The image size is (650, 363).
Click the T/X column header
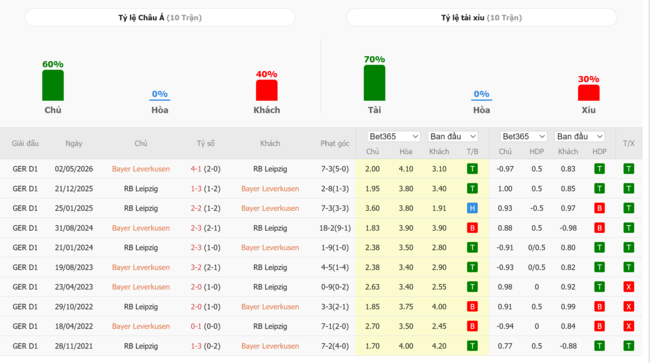point(629,143)
